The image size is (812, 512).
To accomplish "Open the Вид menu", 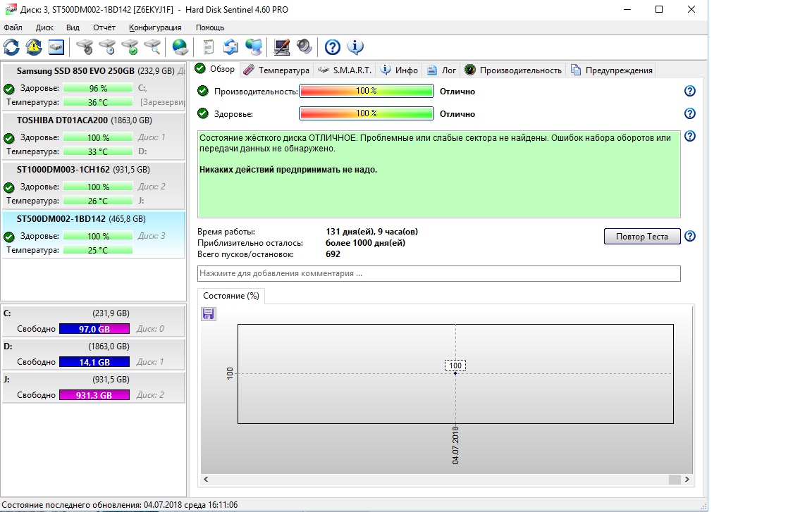I will (x=73, y=27).
